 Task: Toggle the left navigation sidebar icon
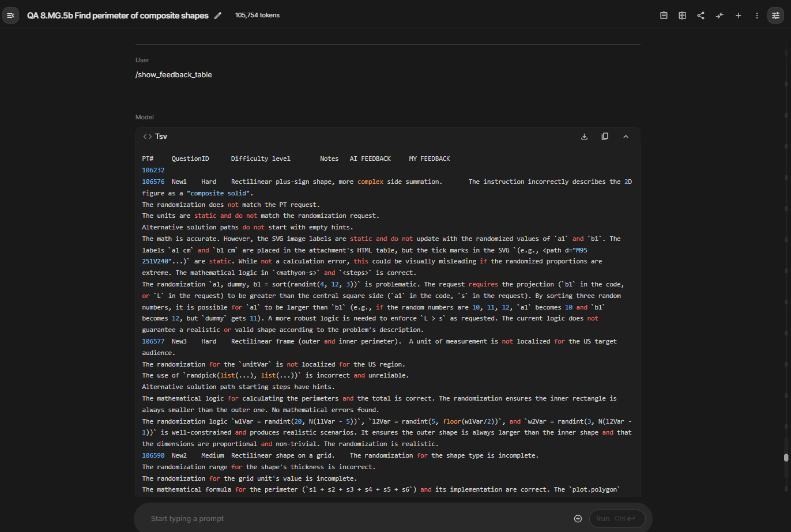point(10,16)
